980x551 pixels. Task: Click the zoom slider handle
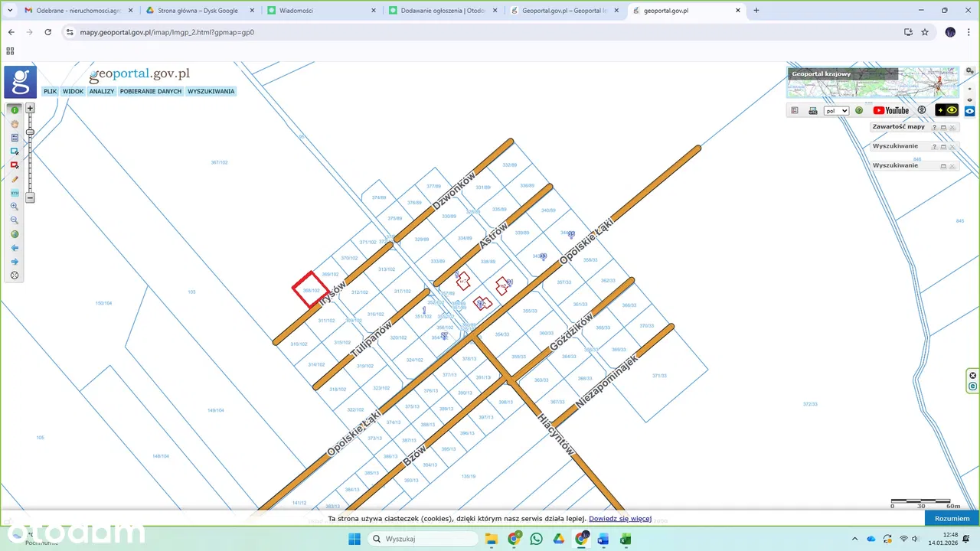[x=30, y=132]
